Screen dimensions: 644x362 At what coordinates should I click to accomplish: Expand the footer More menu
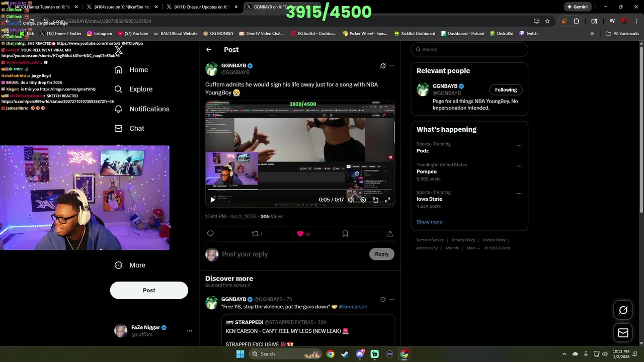click(x=473, y=248)
